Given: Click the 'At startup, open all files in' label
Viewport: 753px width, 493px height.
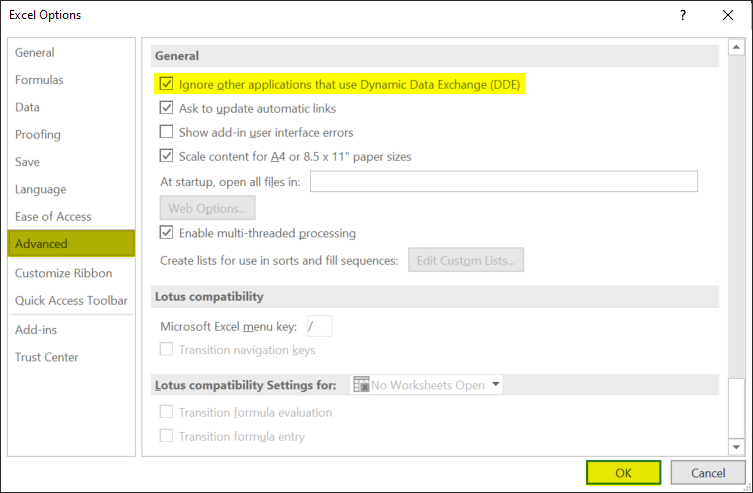Looking at the screenshot, I should (230, 182).
